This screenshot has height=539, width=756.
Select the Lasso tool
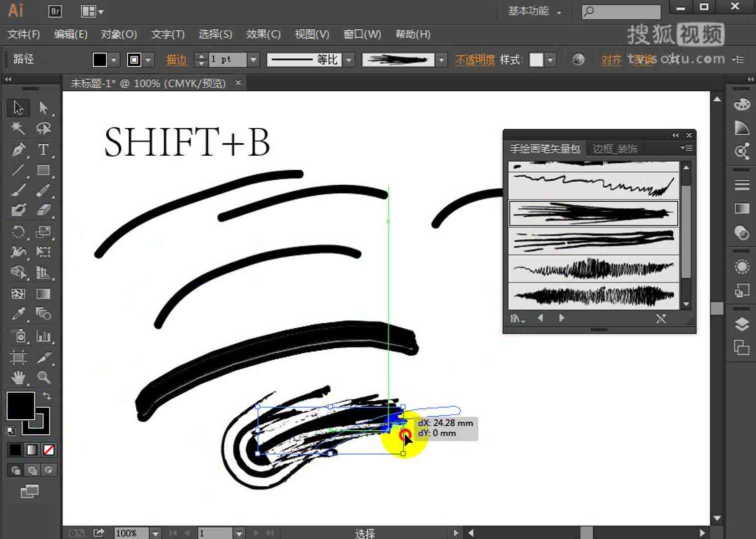tap(43, 128)
